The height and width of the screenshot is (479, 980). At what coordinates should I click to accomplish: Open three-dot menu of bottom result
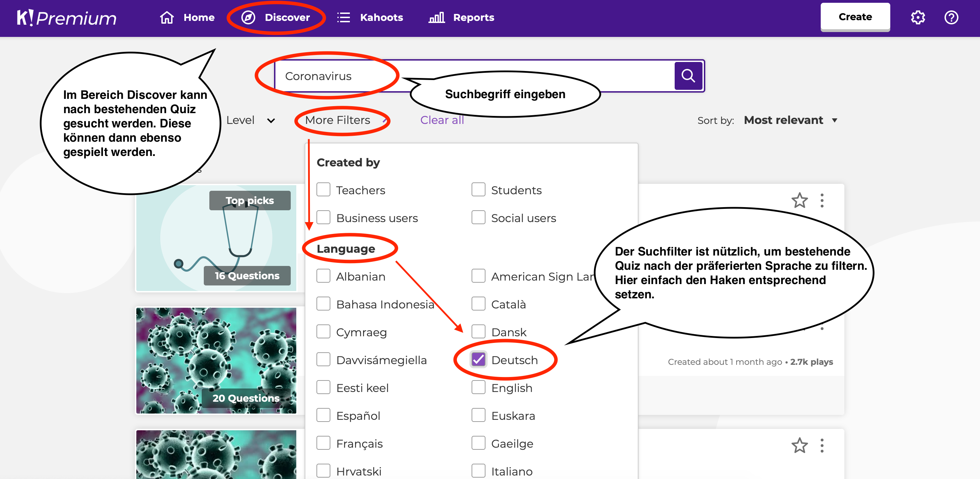pos(822,446)
